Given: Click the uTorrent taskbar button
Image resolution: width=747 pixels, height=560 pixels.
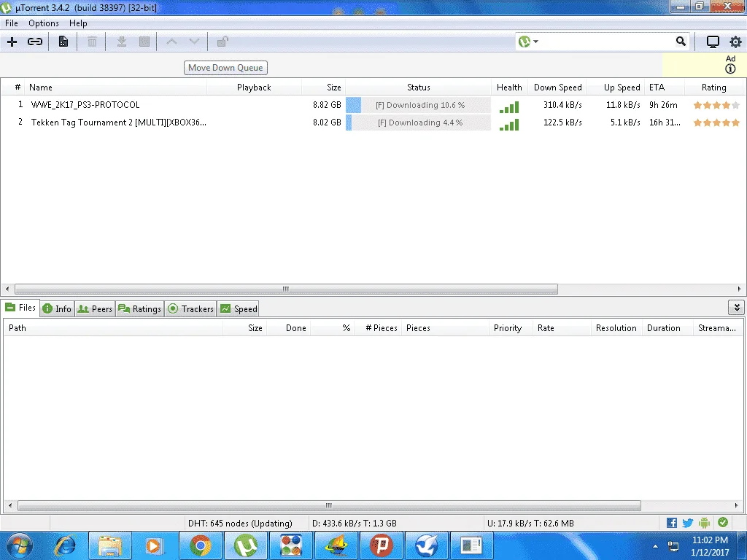Looking at the screenshot, I should click(246, 545).
